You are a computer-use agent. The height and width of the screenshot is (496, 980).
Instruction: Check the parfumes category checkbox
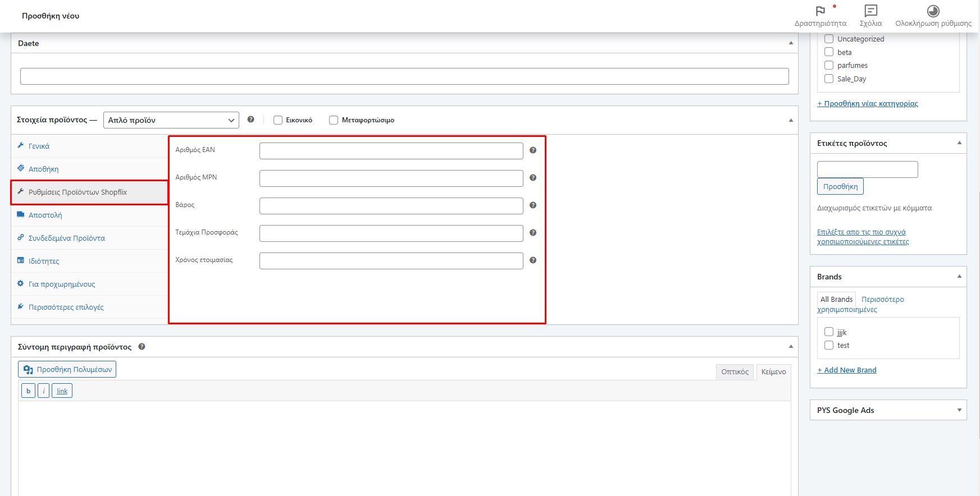pos(829,66)
